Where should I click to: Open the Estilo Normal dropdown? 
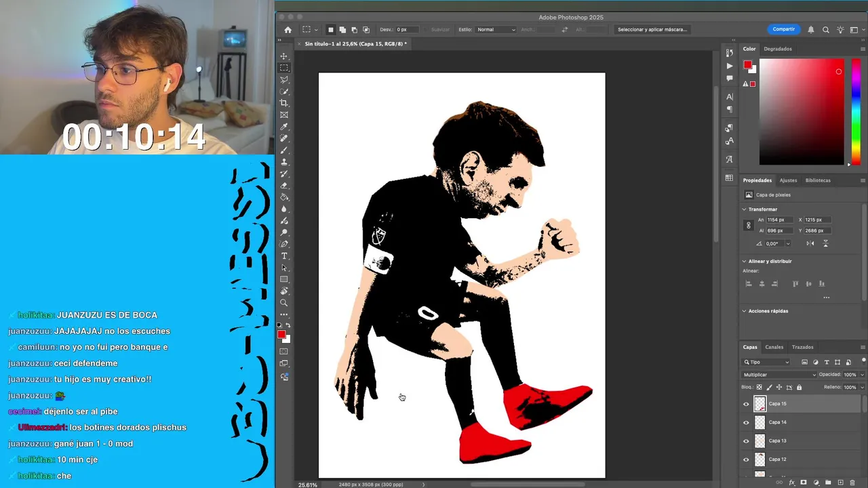[x=496, y=30]
